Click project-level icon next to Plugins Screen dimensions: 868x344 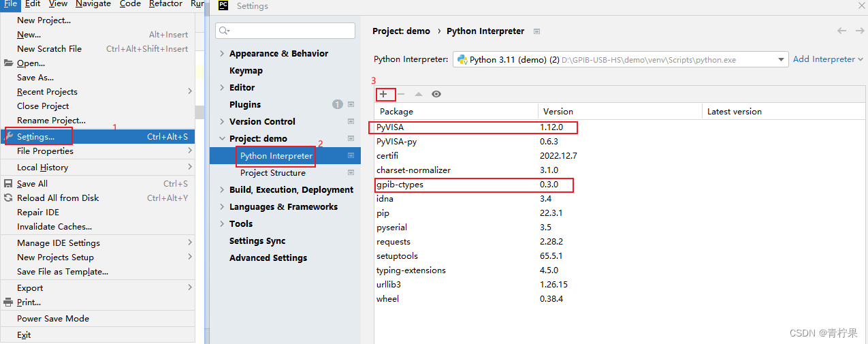tap(351, 104)
